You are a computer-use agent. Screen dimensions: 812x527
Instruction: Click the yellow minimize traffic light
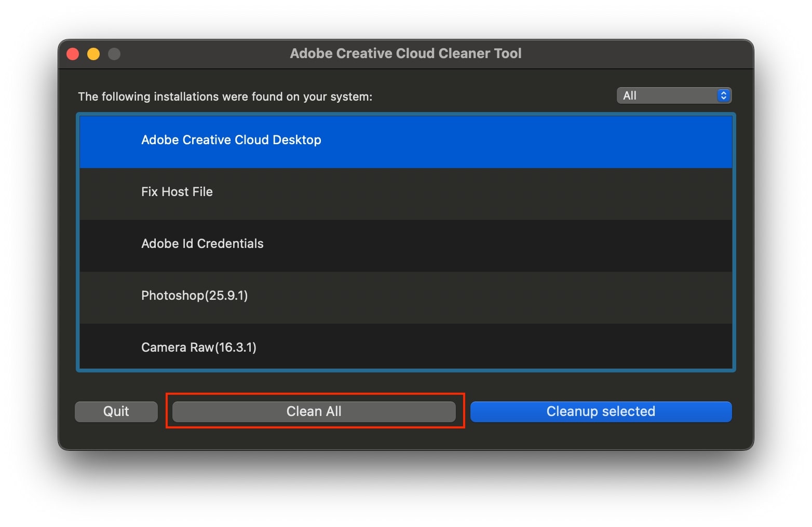(x=93, y=53)
